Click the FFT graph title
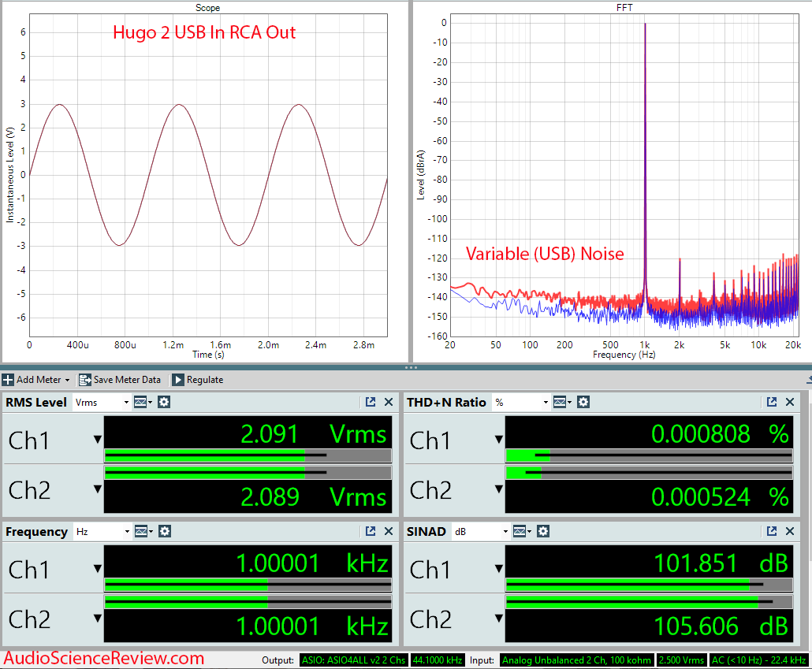Screen dimensions: 812x669 click(x=624, y=8)
